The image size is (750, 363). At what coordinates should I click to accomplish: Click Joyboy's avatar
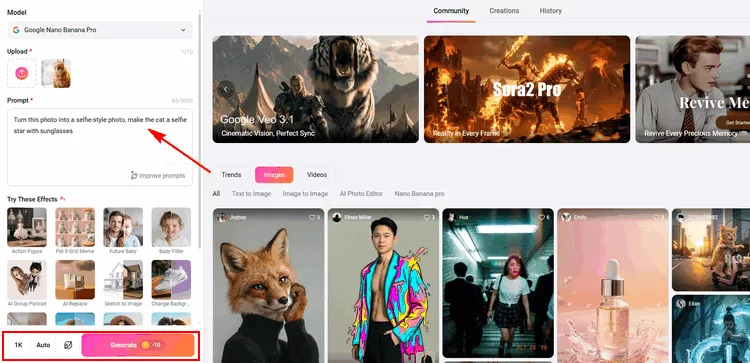click(222, 218)
